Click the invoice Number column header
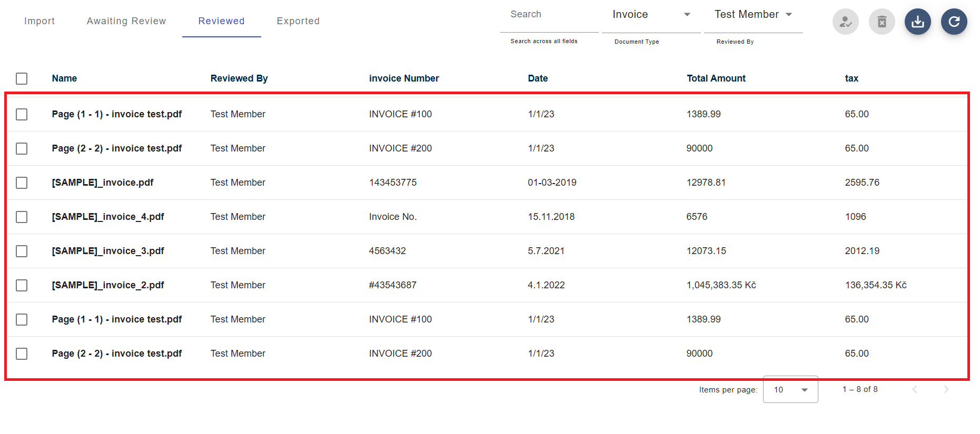 404,78
